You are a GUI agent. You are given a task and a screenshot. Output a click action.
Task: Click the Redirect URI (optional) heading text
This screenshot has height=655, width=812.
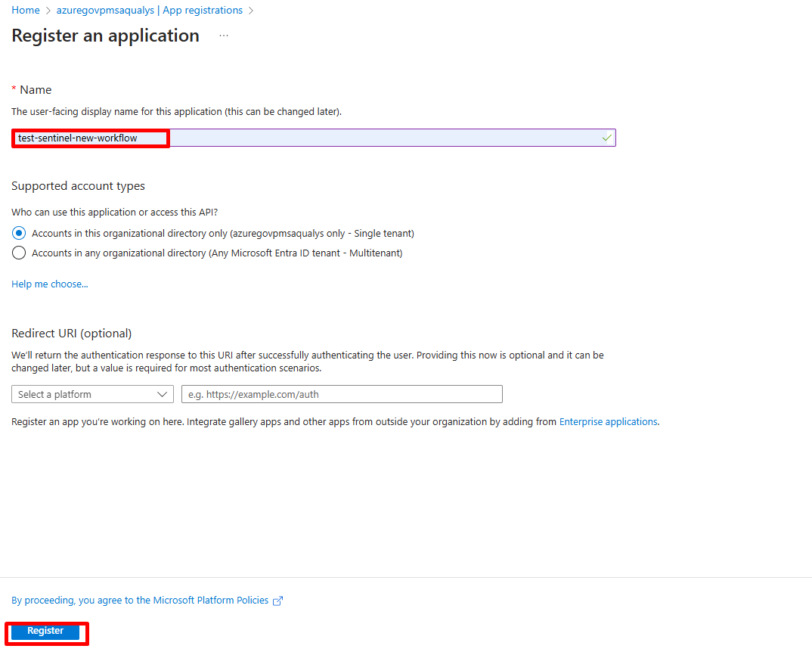point(72,334)
